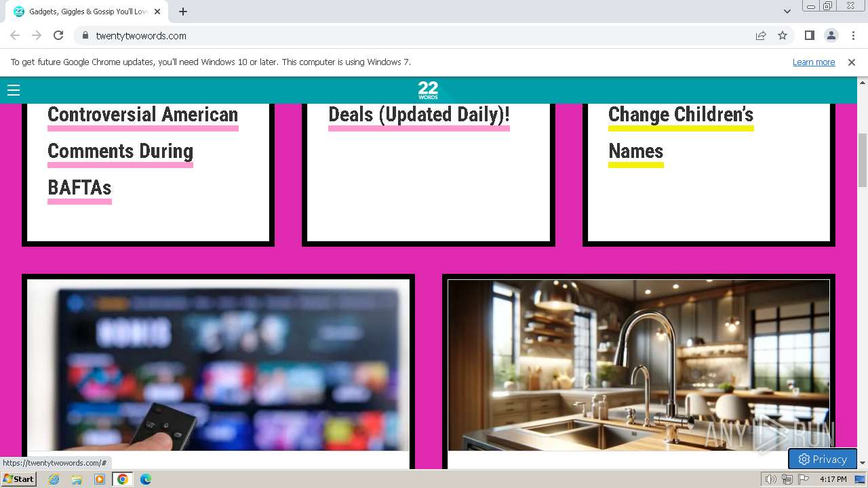
Task: Open the hamburger menu on 22 Words site
Action: coord(14,90)
